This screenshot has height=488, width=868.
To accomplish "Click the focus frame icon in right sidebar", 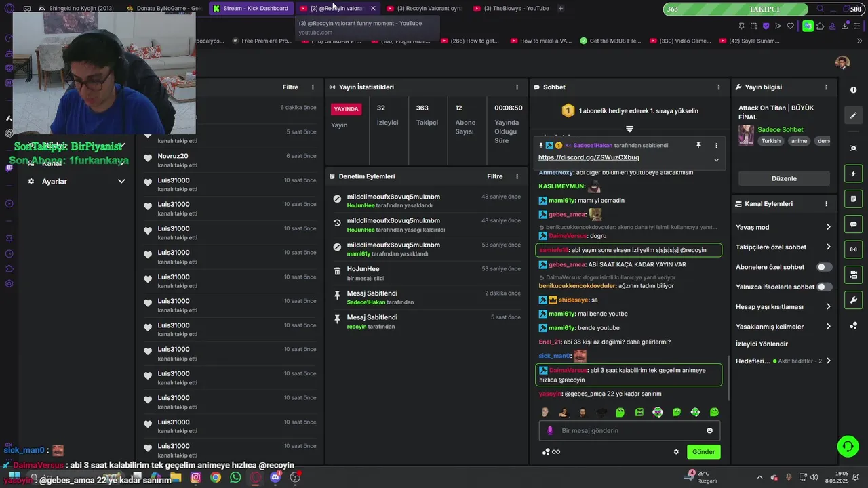I will [853, 148].
